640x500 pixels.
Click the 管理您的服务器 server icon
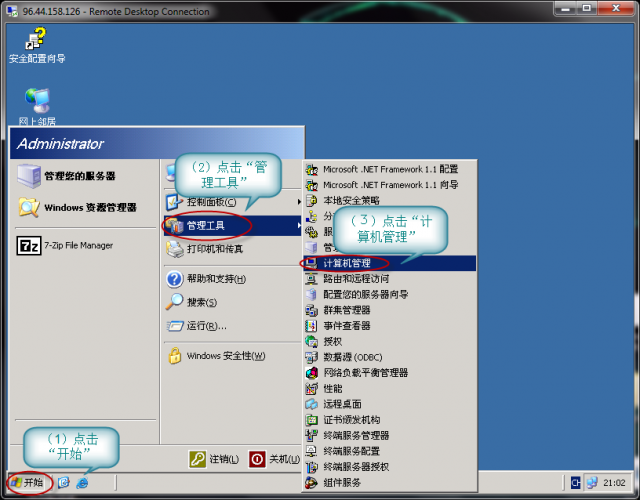click(29, 176)
